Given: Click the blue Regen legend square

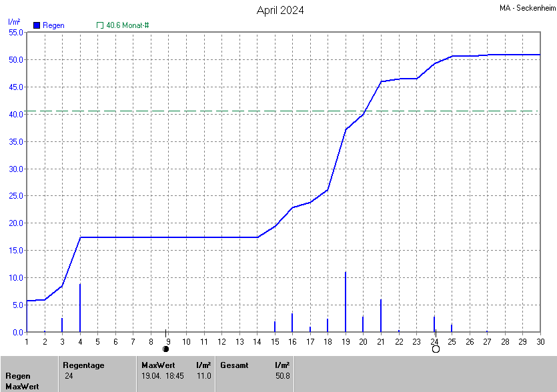Looking at the screenshot, I should [x=37, y=25].
